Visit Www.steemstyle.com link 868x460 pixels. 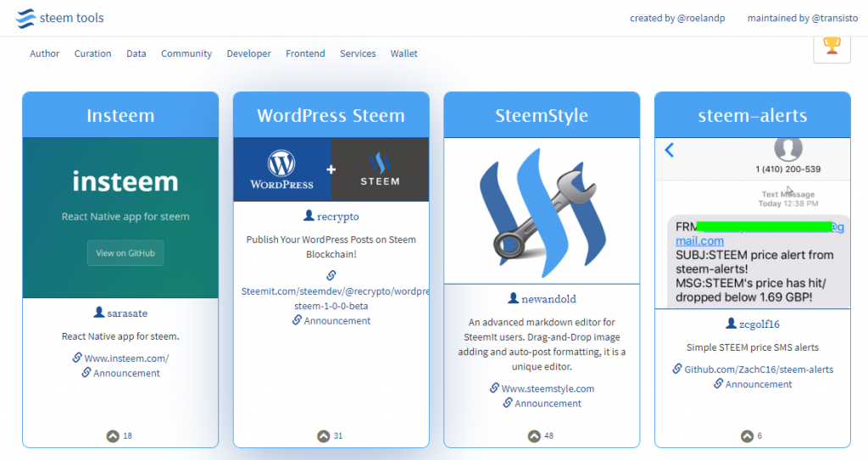point(548,389)
